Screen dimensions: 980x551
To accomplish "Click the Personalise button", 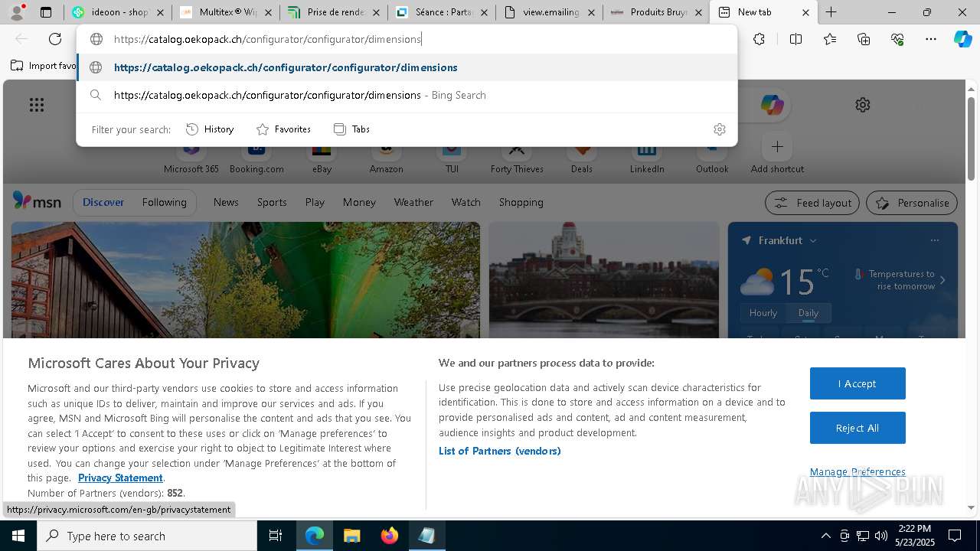I will click(x=912, y=203).
